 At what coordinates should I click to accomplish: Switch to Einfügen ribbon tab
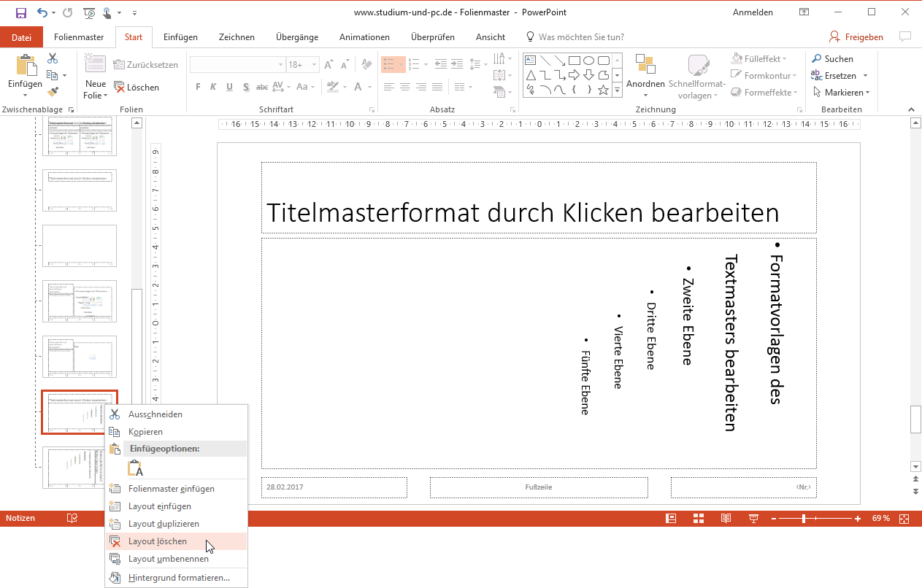coord(180,37)
